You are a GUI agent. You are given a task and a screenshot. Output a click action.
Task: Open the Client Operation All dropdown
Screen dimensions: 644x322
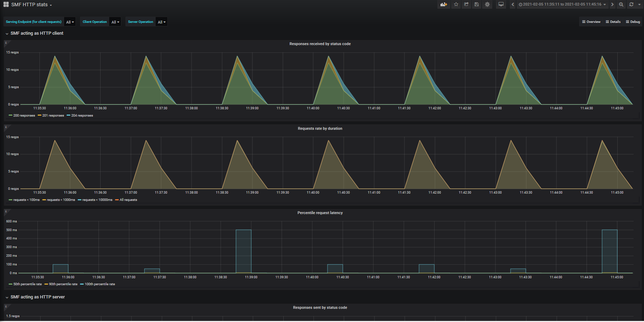point(115,22)
